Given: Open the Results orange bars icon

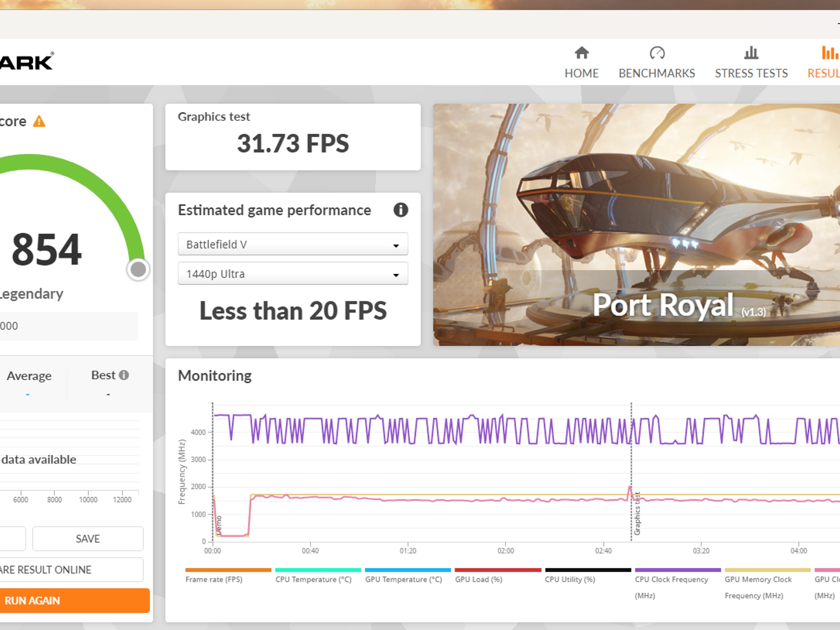Looking at the screenshot, I should [x=830, y=53].
